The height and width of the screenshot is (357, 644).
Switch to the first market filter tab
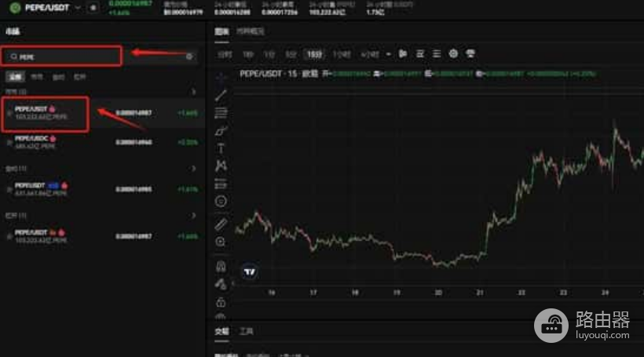pos(15,77)
